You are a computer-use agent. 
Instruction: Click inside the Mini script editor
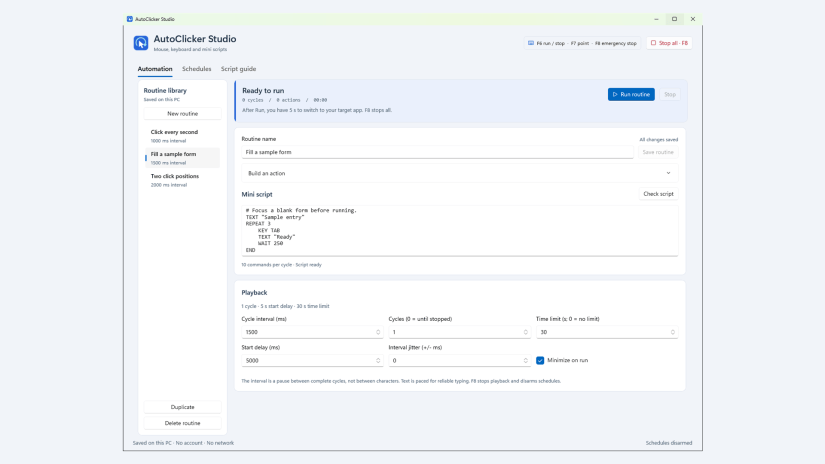(x=460, y=230)
